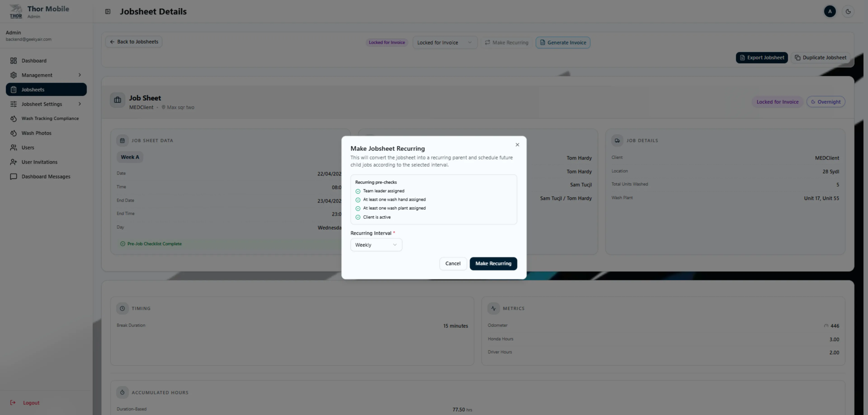The image size is (868, 415).
Task: Open the Locked for Invoice status dropdown
Action: (x=445, y=43)
